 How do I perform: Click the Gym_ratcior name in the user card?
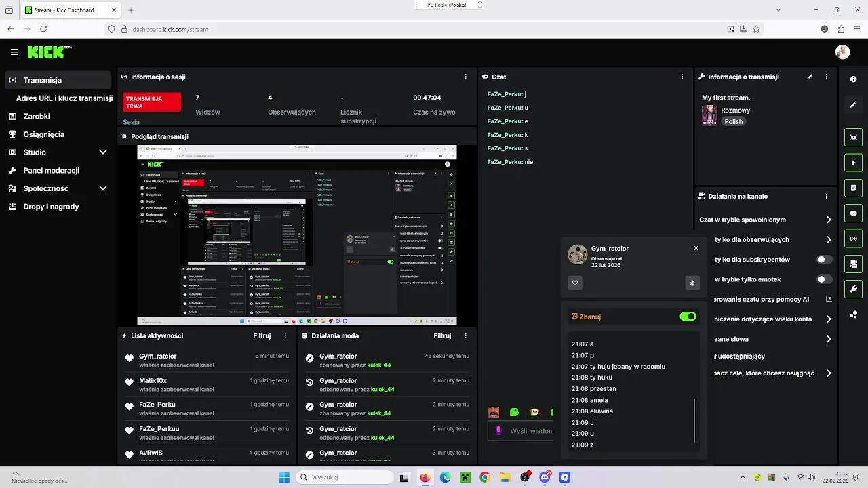coord(610,249)
